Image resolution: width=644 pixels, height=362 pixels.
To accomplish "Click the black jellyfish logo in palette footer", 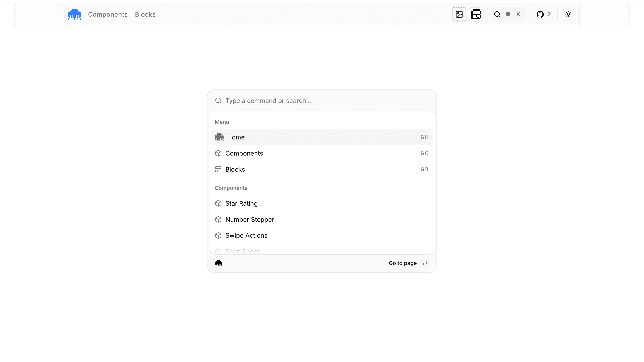I will point(218,263).
